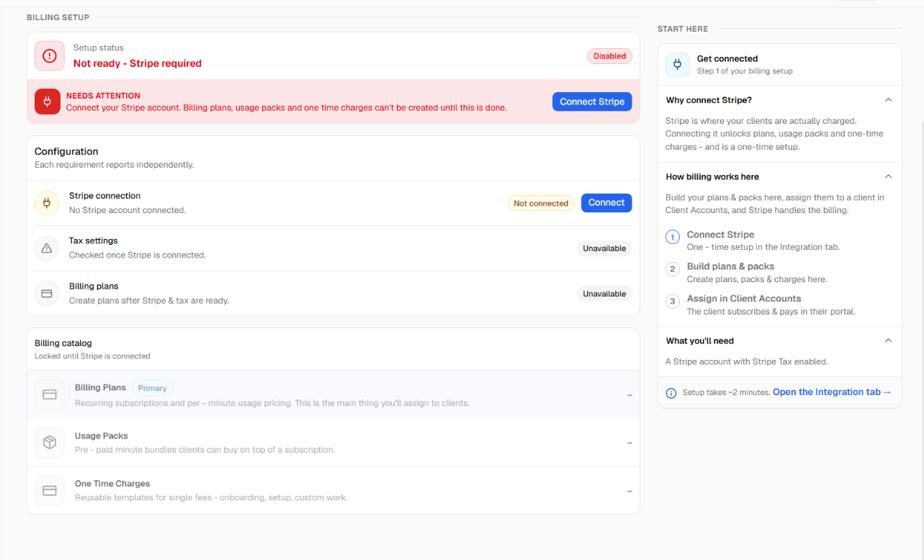Click 'No Stripe account connected.' text
924x560 pixels.
127,210
